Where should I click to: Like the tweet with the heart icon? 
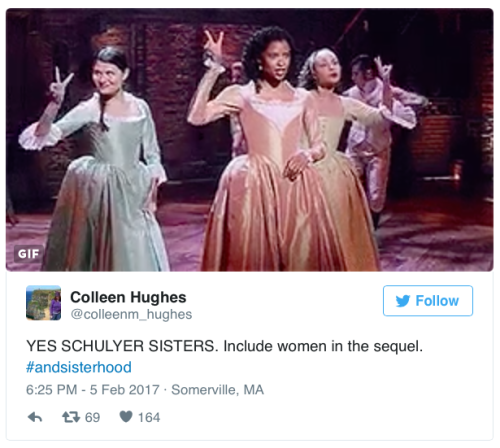pyautogui.click(x=126, y=417)
